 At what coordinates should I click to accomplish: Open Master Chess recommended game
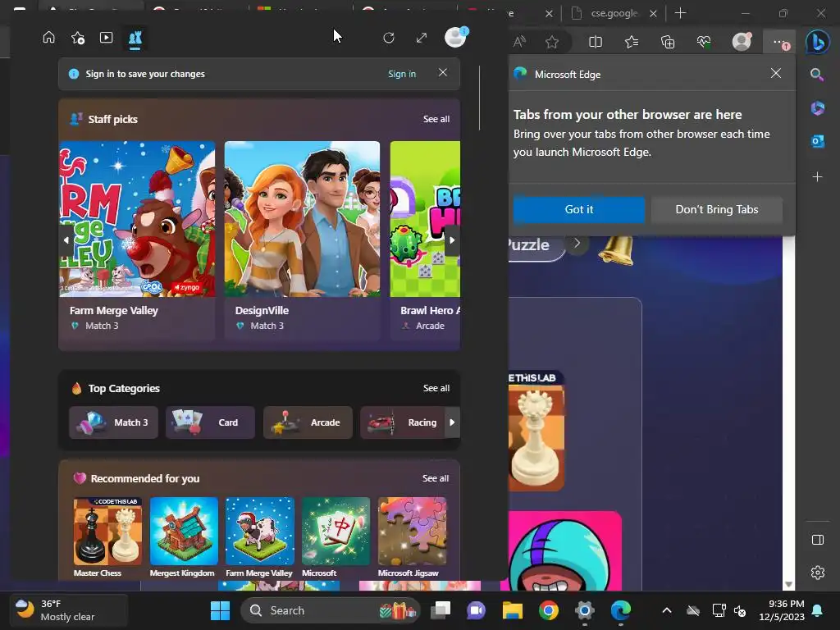(x=107, y=537)
